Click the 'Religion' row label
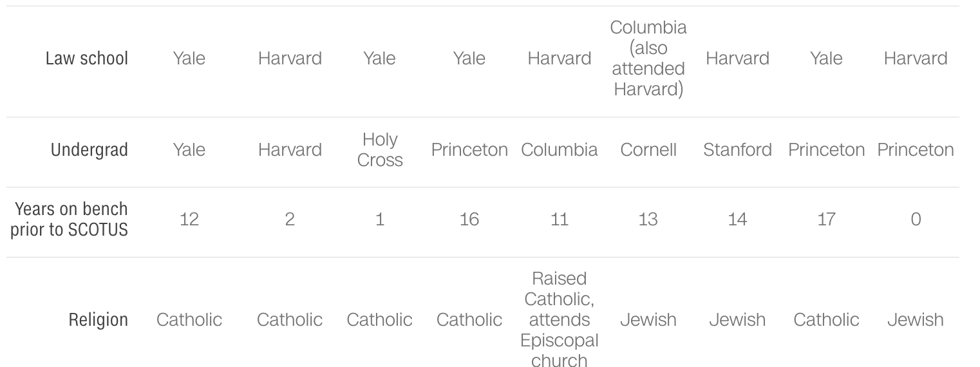 99,319
